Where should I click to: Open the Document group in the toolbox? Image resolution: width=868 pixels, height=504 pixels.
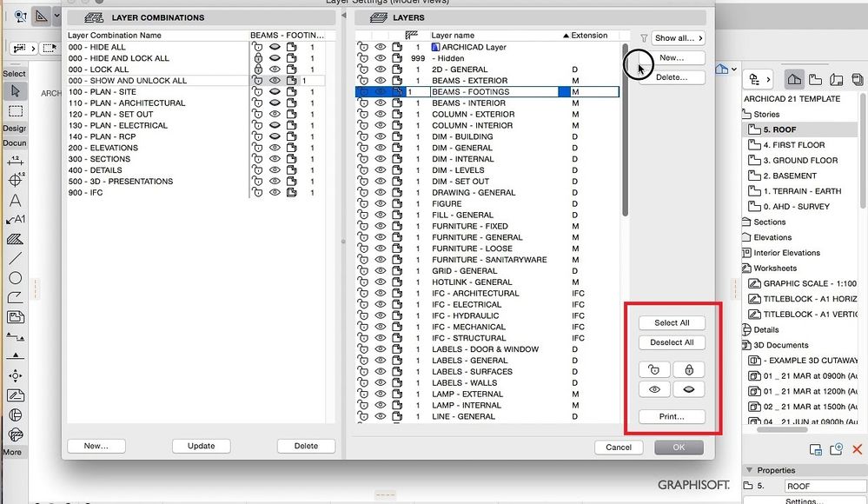click(x=15, y=143)
